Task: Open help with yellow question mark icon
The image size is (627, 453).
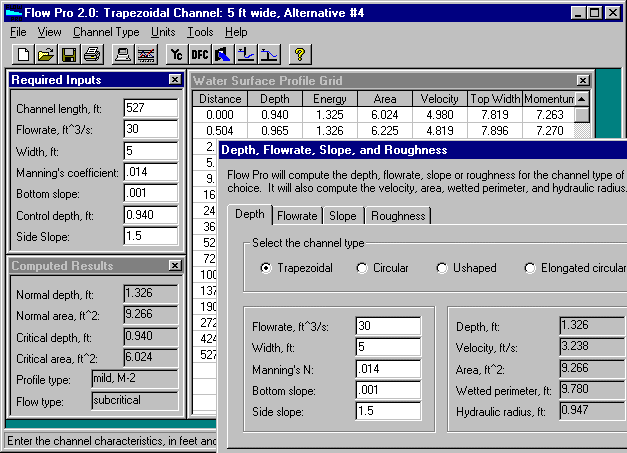Action: tap(300, 54)
